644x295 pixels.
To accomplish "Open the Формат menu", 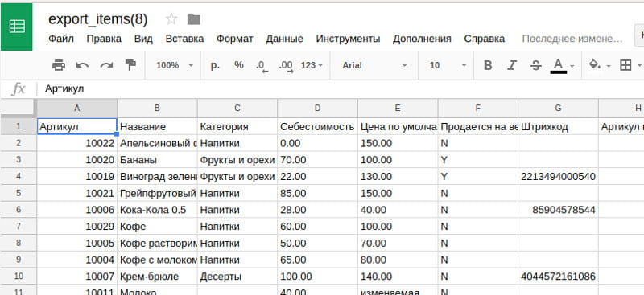I will (x=235, y=39).
